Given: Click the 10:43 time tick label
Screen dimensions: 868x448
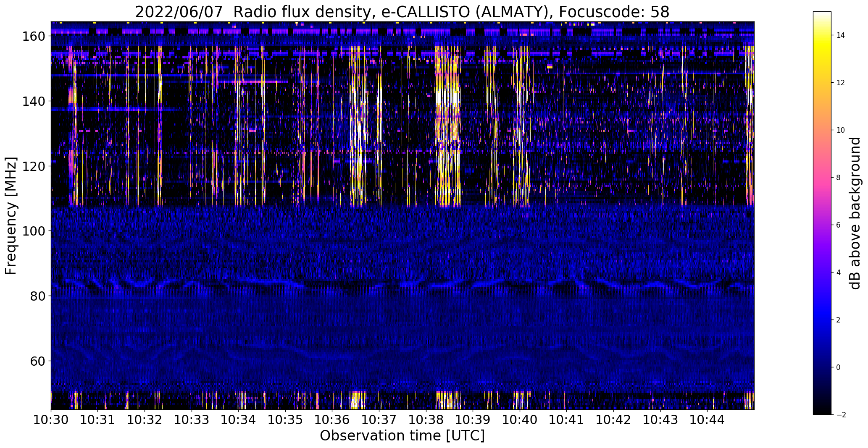Looking at the screenshot, I should pos(660,419).
